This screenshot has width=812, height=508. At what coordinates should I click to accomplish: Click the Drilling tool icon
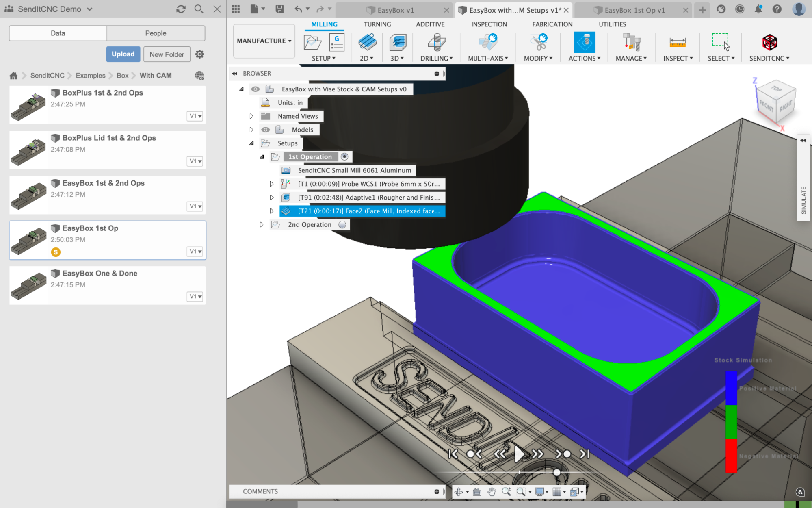(437, 42)
